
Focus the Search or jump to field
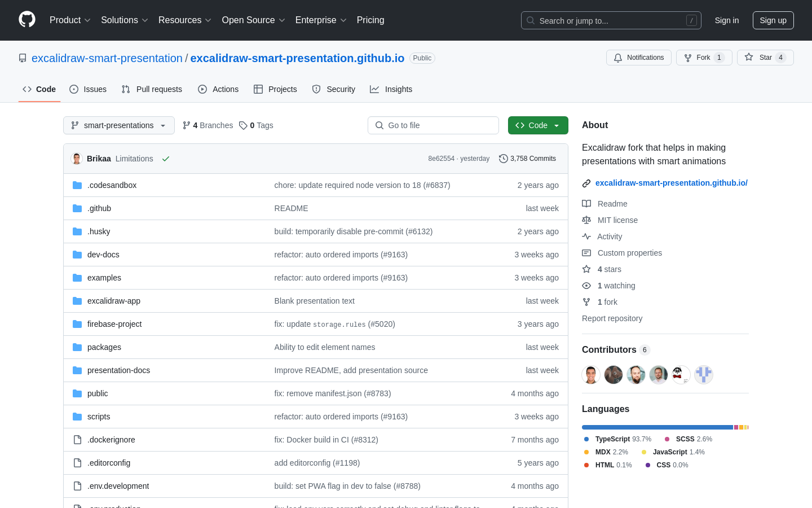(611, 20)
